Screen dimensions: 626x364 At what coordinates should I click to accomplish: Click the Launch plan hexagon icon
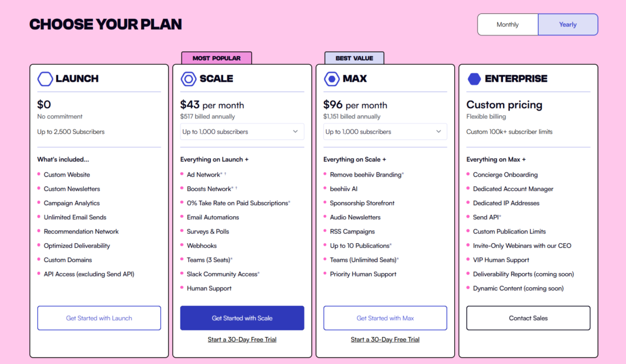45,79
